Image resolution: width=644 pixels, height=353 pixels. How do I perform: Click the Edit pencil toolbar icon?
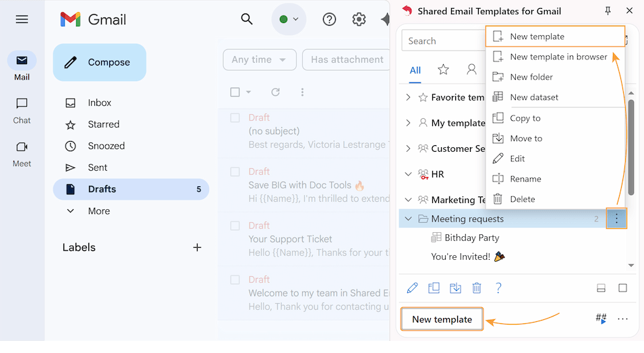pos(412,288)
